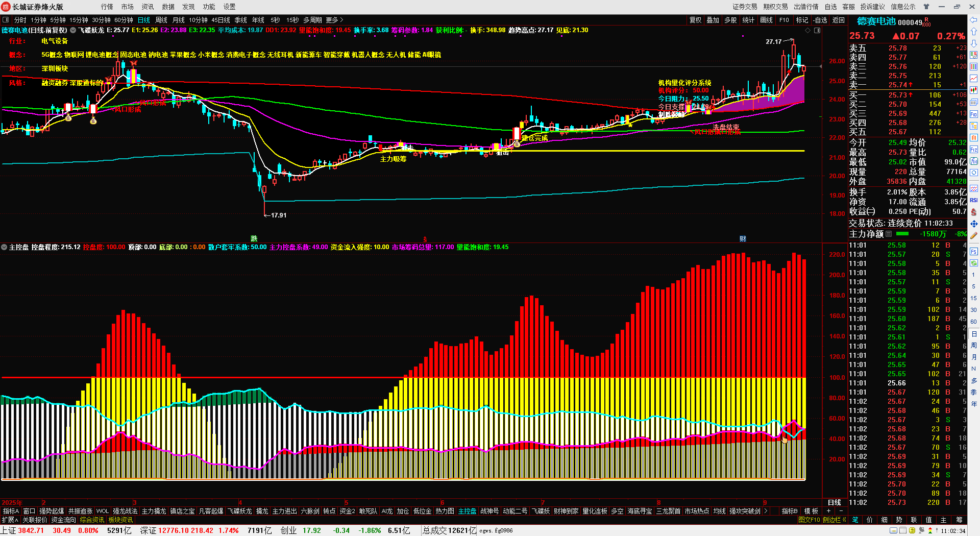This screenshot has height=536, width=980.
Task: Select the 筹 tab below tick list
Action: click(x=959, y=520)
